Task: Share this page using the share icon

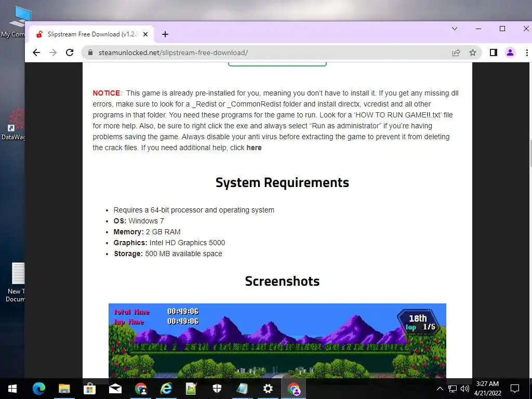Action: pyautogui.click(x=456, y=52)
